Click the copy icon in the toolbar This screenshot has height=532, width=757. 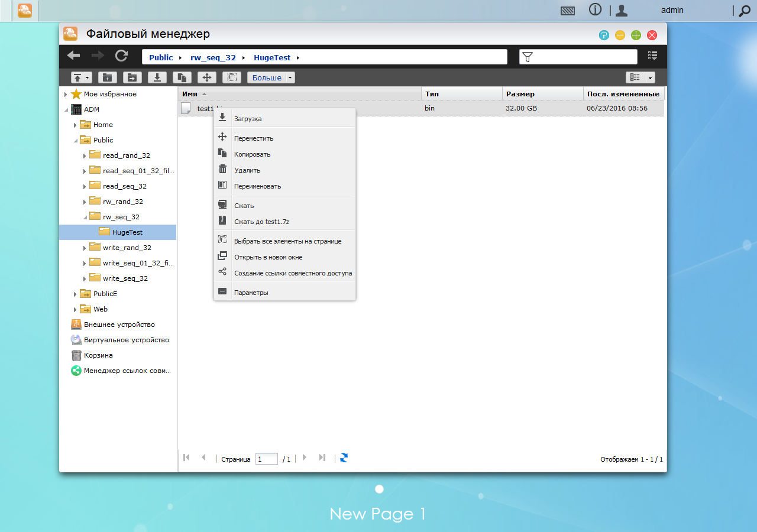(182, 77)
